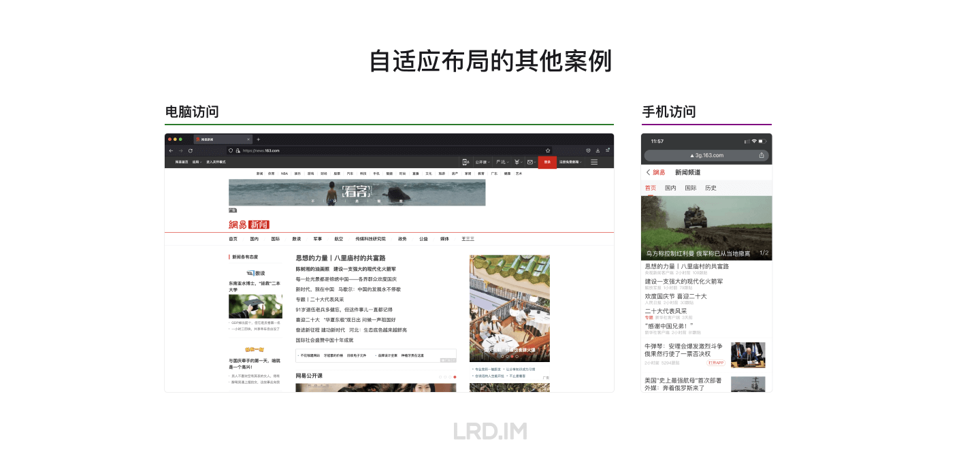Expand the 严选 dropdown
This screenshot has height=456, width=980.
[x=502, y=162]
